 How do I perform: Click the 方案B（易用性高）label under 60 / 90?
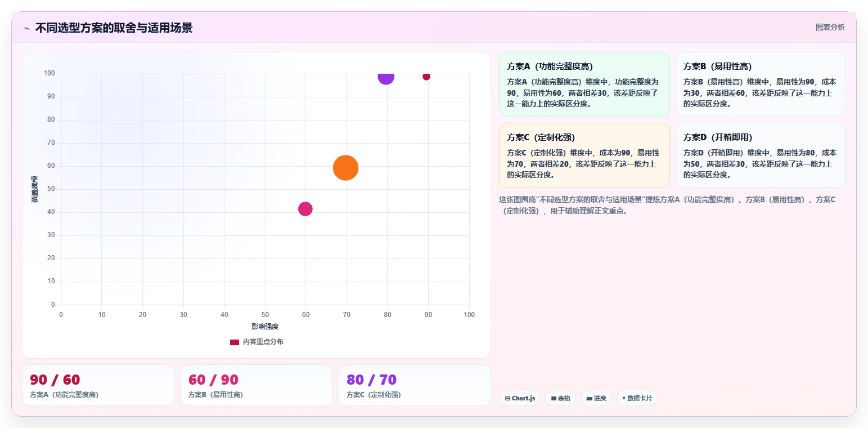pos(215,395)
